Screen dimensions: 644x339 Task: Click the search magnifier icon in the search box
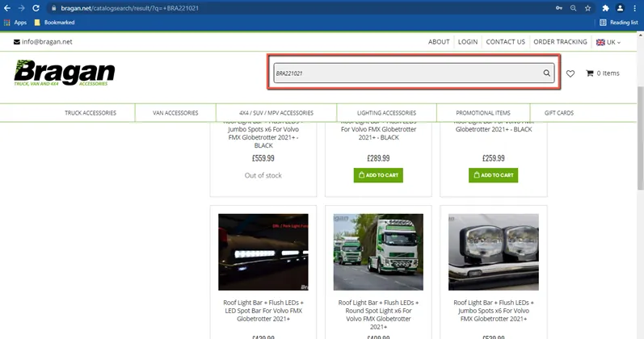(x=547, y=73)
